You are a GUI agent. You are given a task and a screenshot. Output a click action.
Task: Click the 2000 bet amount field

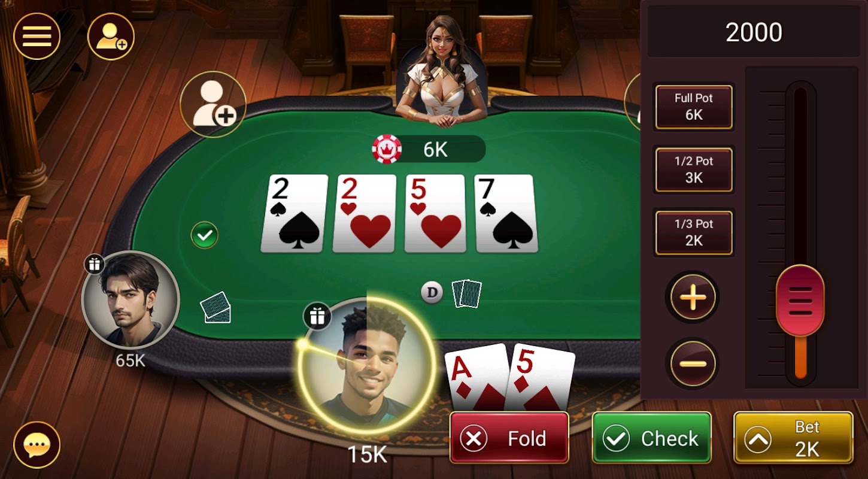(x=754, y=32)
